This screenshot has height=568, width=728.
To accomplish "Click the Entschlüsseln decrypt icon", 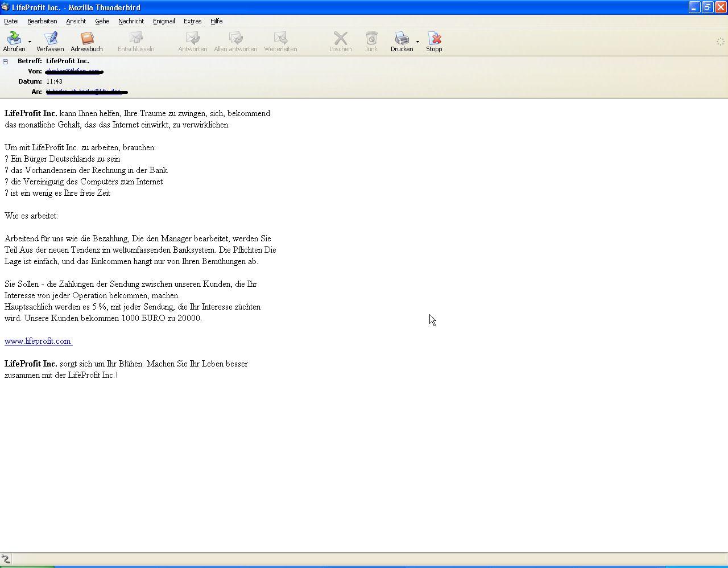I will point(136,38).
